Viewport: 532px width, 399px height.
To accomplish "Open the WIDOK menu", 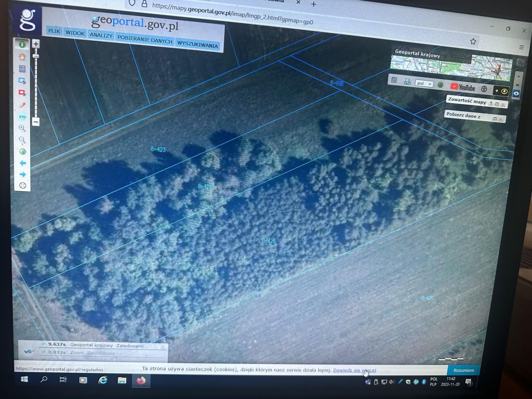I will pos(75,33).
